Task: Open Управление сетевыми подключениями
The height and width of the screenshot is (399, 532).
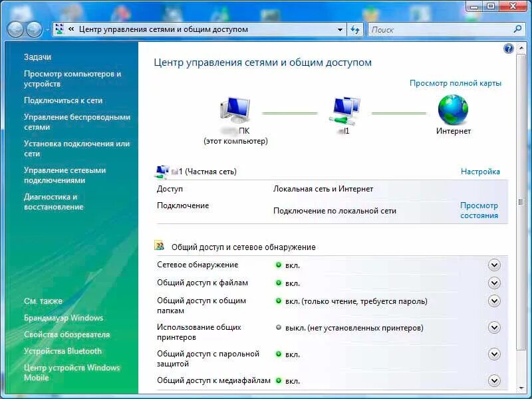Action: (x=65, y=175)
